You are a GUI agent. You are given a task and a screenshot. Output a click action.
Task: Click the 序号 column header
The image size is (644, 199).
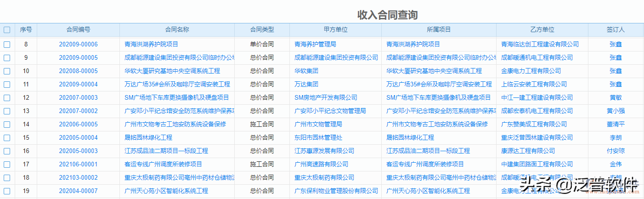coord(26,29)
